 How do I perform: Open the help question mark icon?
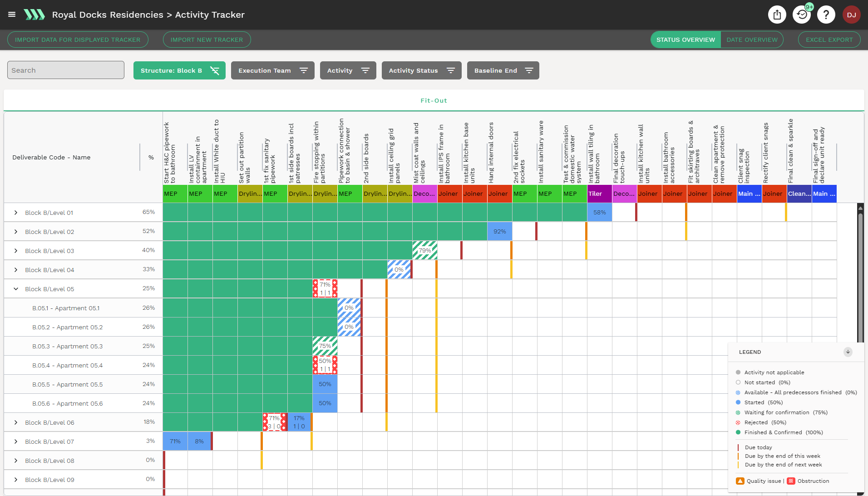[826, 15]
